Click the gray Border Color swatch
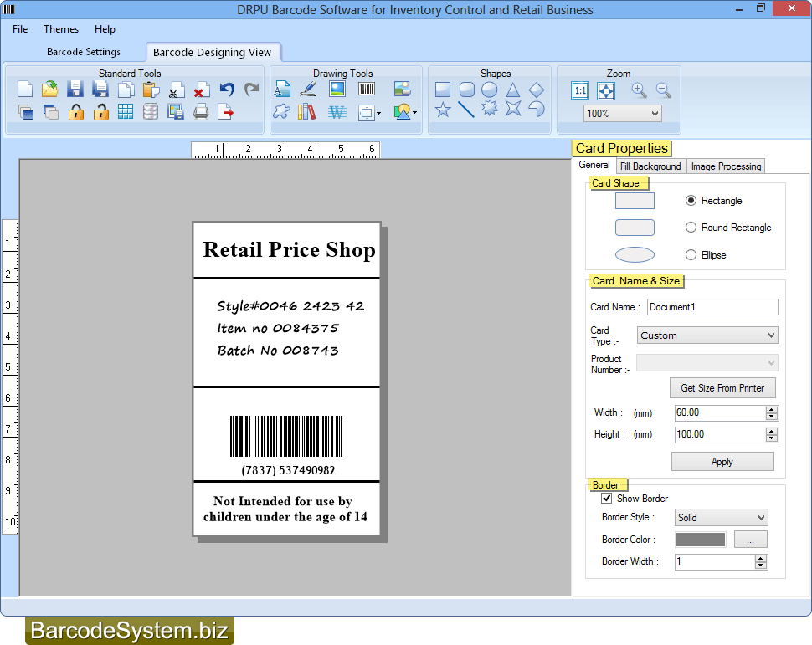 700,540
